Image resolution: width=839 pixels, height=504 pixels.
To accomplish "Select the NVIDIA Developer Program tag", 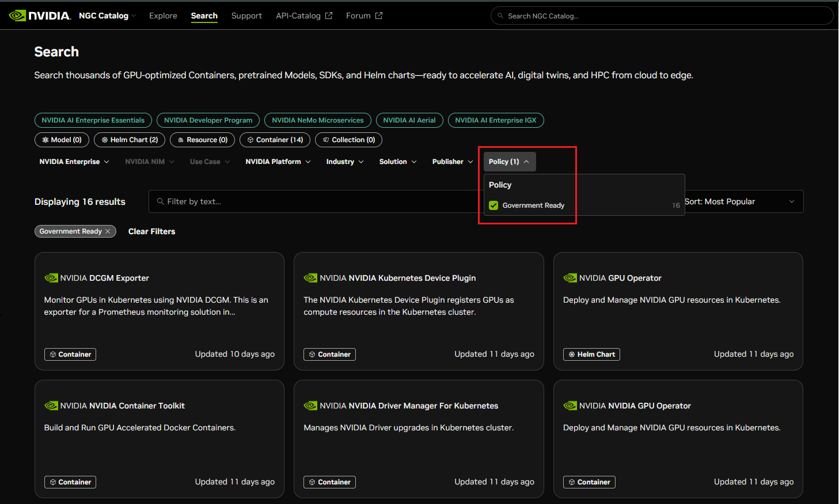I will pyautogui.click(x=208, y=120).
